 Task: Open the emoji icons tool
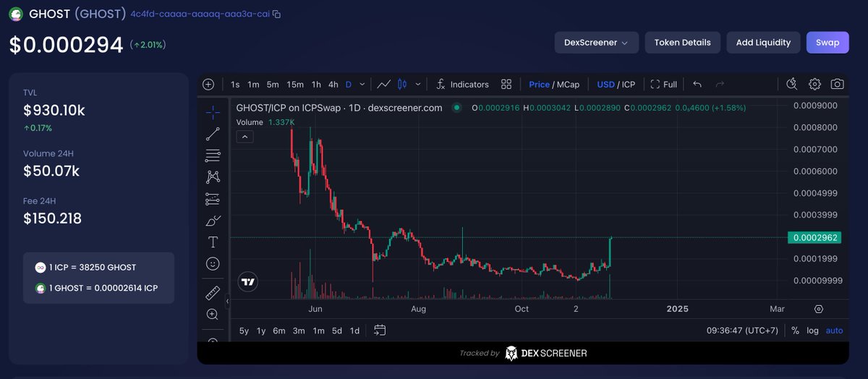(213, 264)
